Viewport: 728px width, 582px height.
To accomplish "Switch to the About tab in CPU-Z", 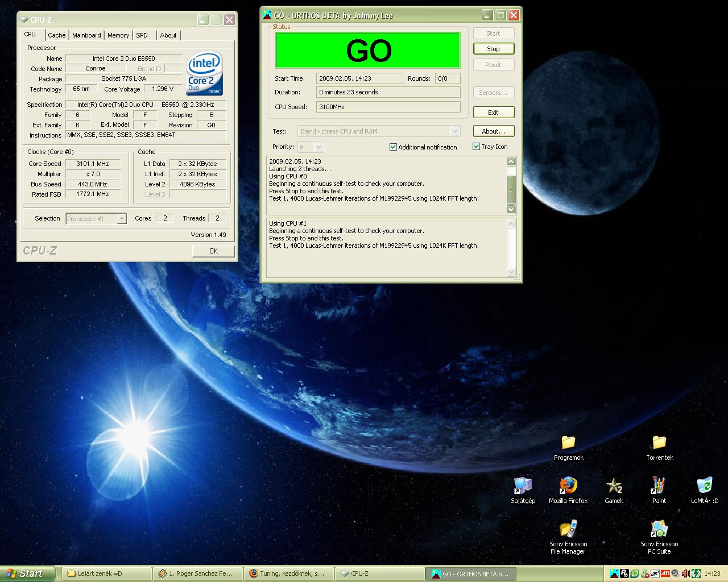I will pos(168,35).
